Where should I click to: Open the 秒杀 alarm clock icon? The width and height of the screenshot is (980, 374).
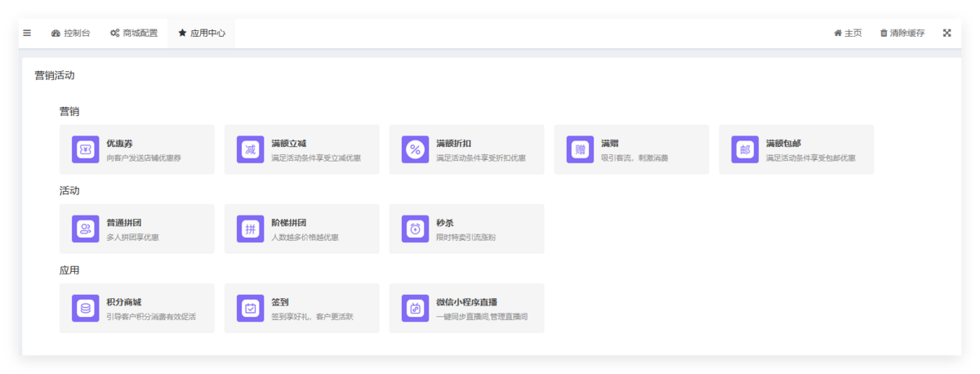point(415,229)
